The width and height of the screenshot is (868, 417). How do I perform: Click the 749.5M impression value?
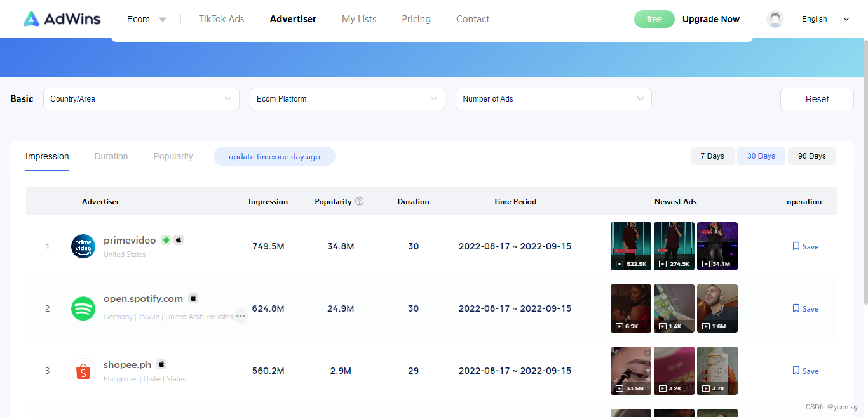coord(268,246)
